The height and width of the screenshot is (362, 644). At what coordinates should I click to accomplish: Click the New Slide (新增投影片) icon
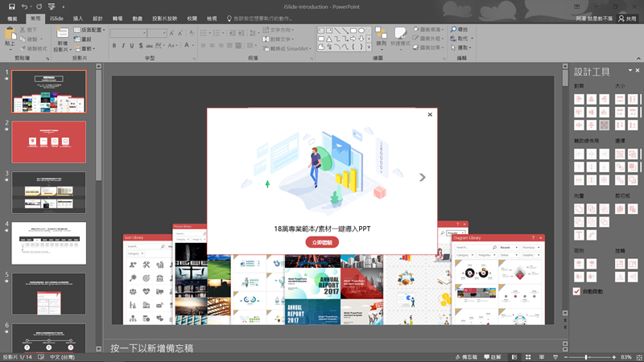(x=62, y=33)
